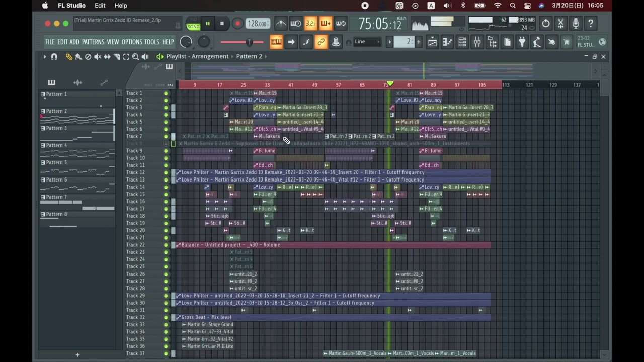This screenshot has height=362, width=644.
Task: Click the playlist magnet snap icon
Action: click(54, 57)
